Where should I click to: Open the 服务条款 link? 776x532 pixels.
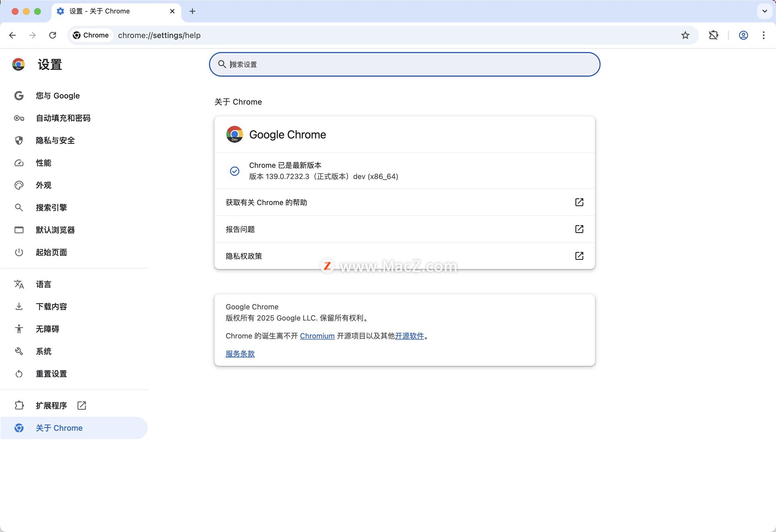pos(240,354)
